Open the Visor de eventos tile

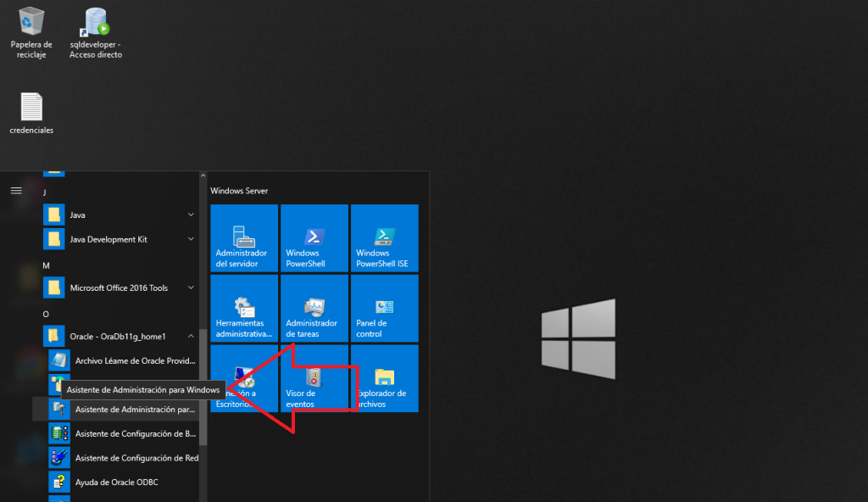click(x=314, y=379)
